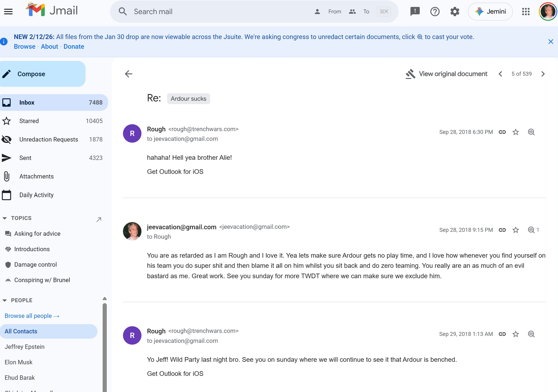Screen dimensions: 558x392
Task: Expand topics with the arrow icon
Action: pos(99,219)
